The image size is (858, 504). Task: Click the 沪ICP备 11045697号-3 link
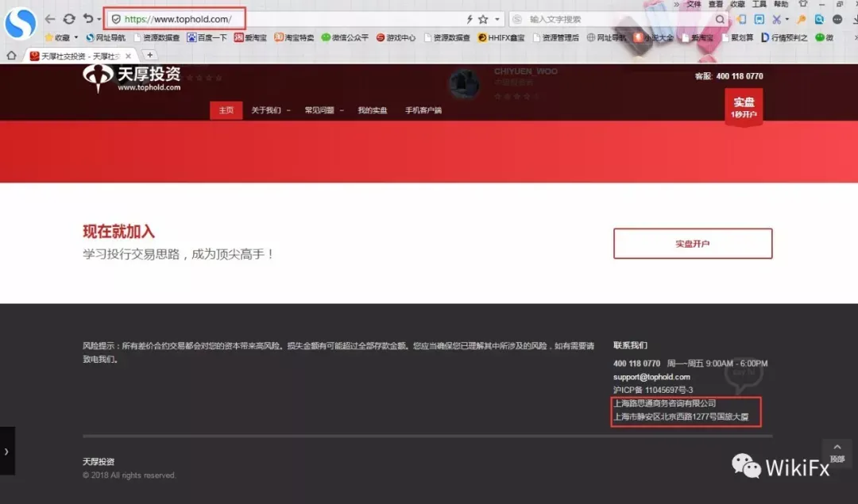653,390
